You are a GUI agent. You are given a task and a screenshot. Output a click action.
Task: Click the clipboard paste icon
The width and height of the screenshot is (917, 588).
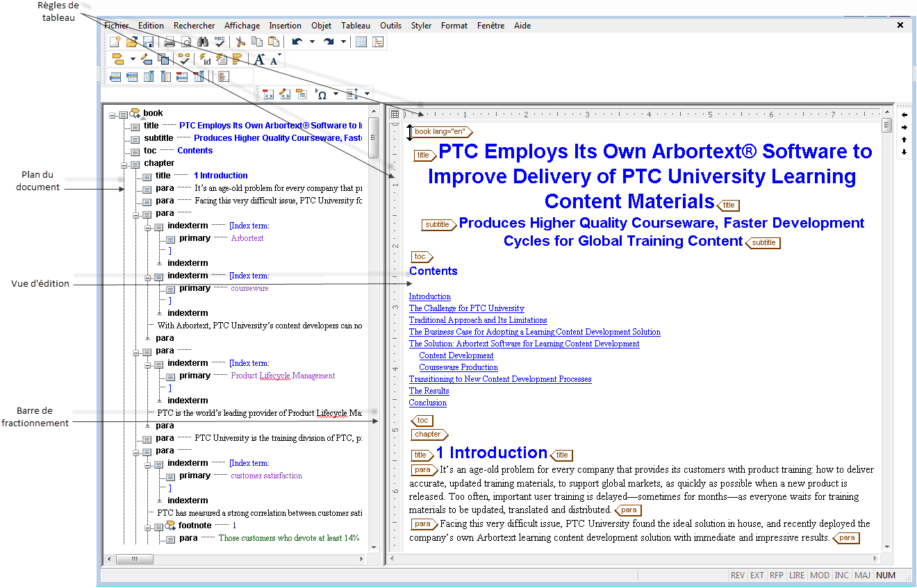tap(274, 42)
